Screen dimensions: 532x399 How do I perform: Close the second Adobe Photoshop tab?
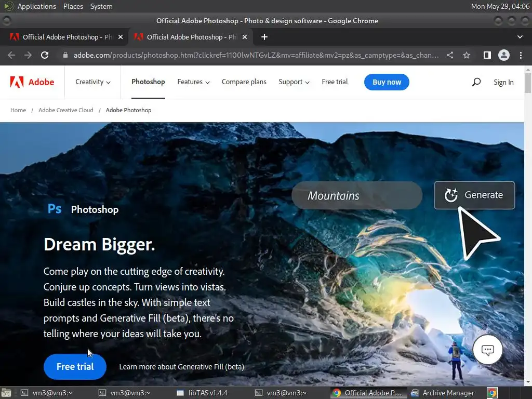pyautogui.click(x=245, y=37)
